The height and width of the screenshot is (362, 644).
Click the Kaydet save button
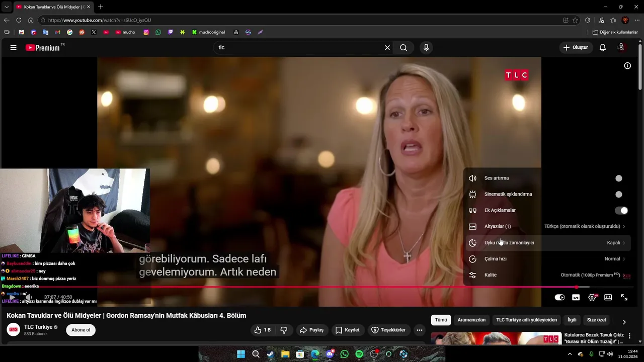347,330
